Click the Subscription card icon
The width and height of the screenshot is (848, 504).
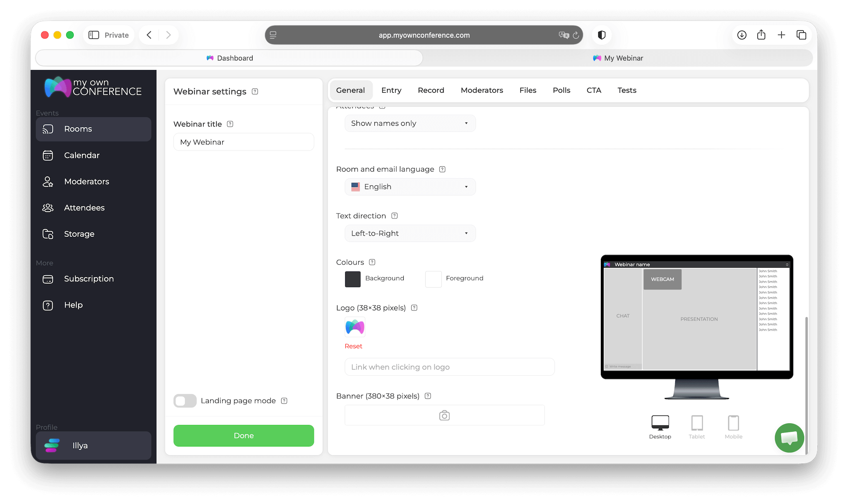(48, 279)
